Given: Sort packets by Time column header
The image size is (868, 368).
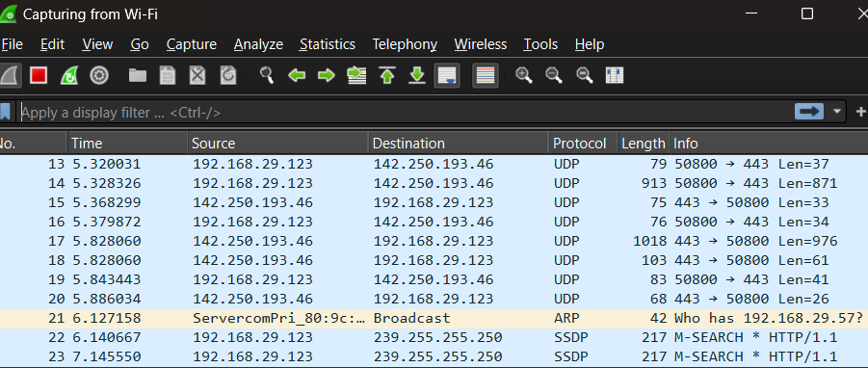Looking at the screenshot, I should [127, 144].
